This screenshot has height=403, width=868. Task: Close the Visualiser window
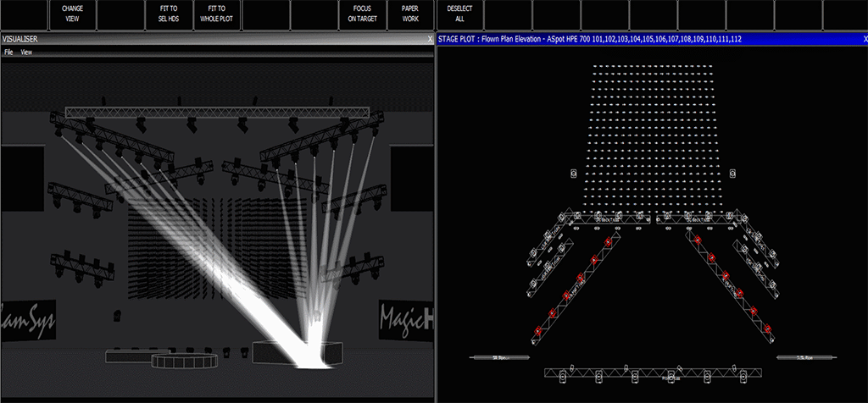[430, 40]
